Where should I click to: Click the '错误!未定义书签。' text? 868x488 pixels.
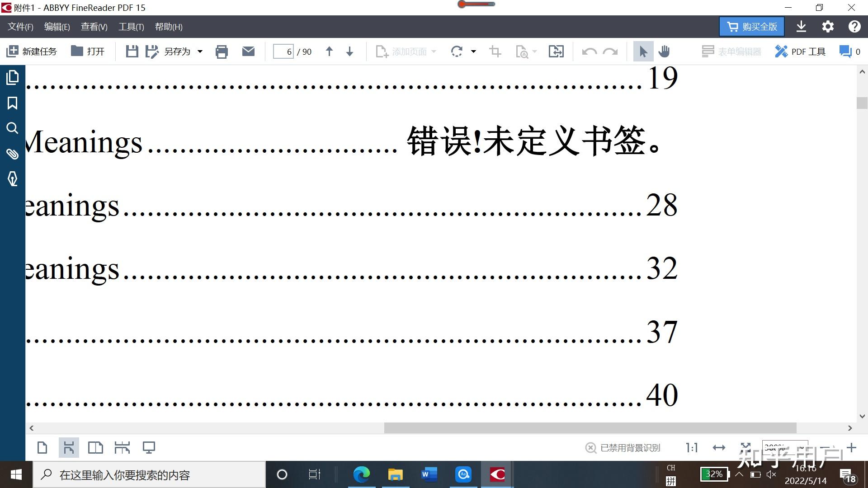[534, 141]
